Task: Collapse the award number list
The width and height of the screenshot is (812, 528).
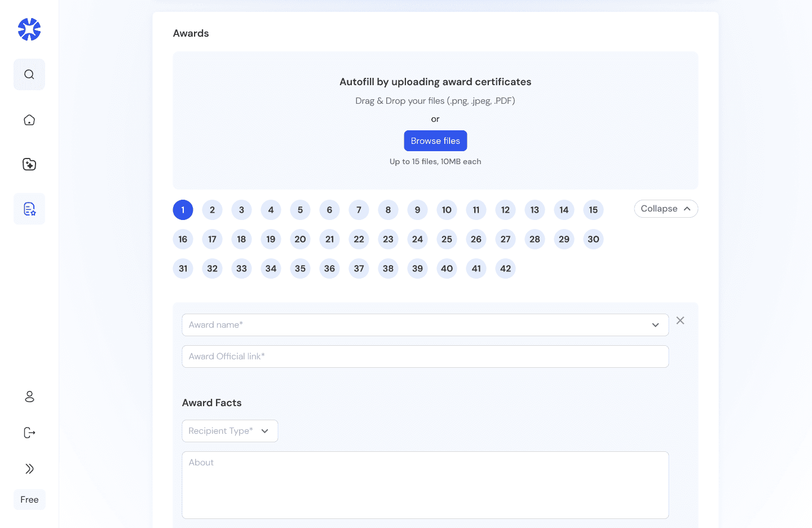Action: point(666,209)
